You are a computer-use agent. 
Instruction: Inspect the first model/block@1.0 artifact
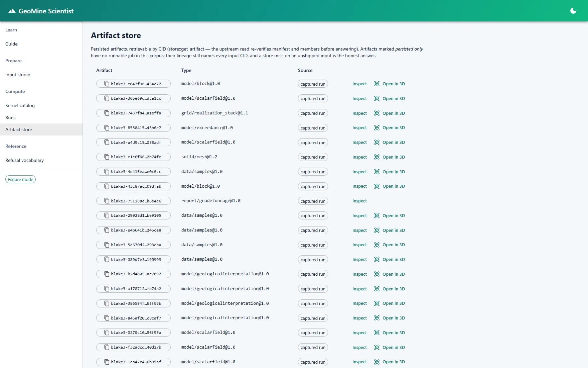(x=359, y=84)
